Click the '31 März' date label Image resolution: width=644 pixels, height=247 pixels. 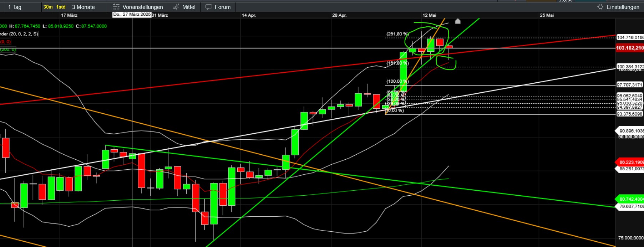[160, 15]
